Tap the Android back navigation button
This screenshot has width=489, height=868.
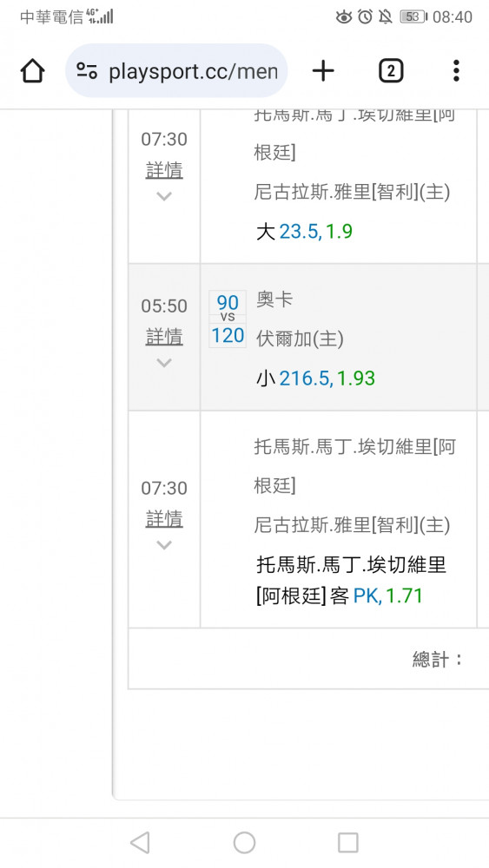click(x=140, y=843)
